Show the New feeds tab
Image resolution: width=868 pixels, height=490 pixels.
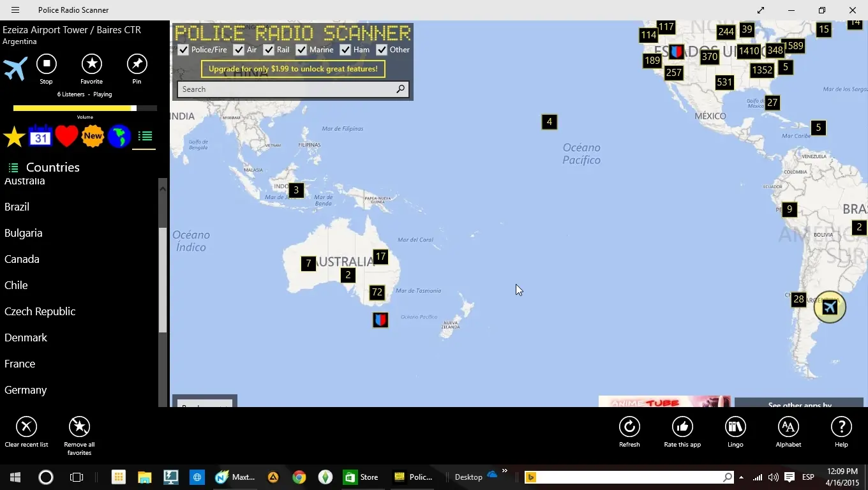(93, 136)
